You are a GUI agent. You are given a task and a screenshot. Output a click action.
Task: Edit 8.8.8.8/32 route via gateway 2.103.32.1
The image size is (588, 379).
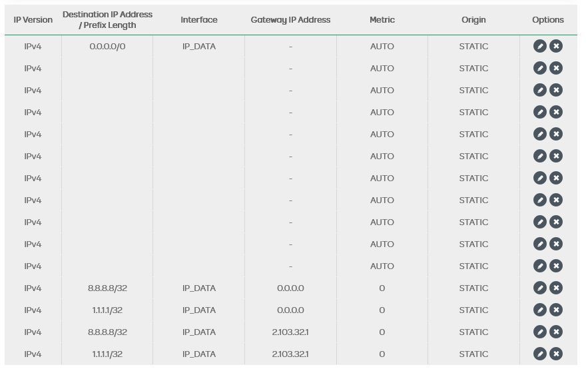tap(540, 332)
